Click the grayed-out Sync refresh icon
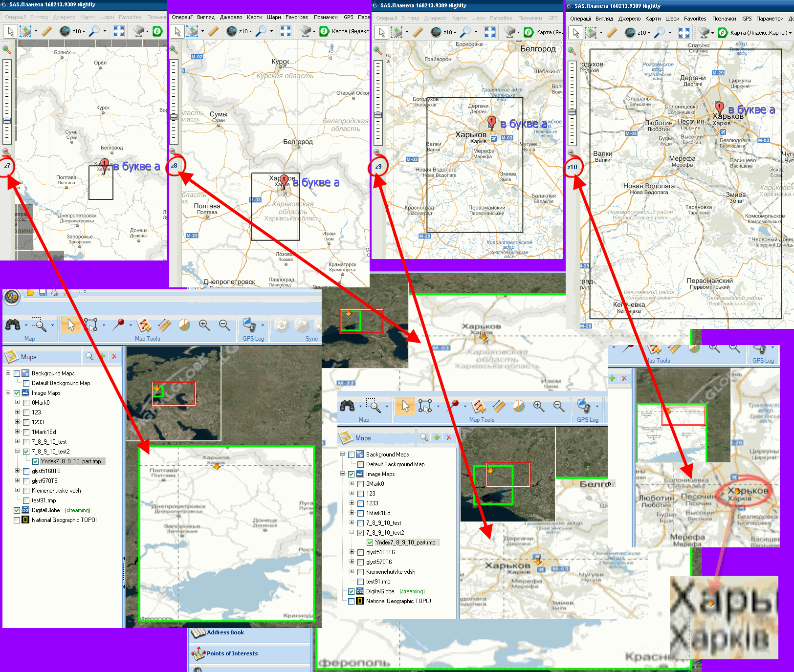This screenshot has width=794, height=672. pos(281,325)
